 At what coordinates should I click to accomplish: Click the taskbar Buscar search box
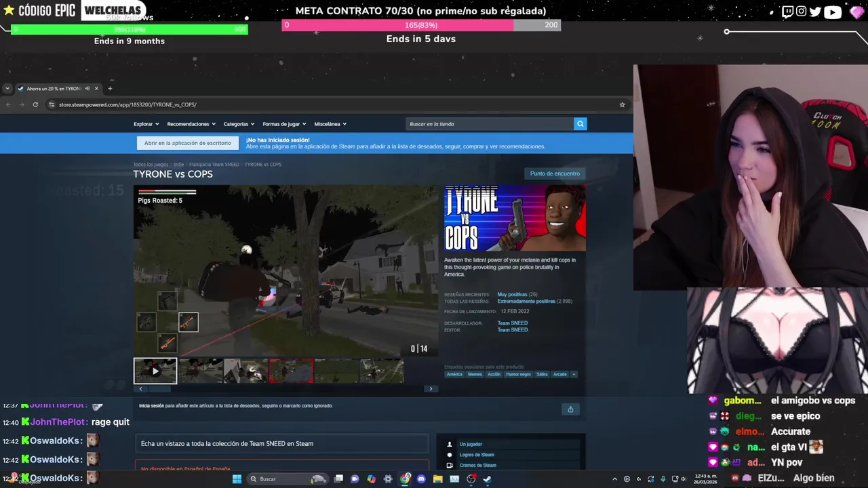(x=288, y=479)
